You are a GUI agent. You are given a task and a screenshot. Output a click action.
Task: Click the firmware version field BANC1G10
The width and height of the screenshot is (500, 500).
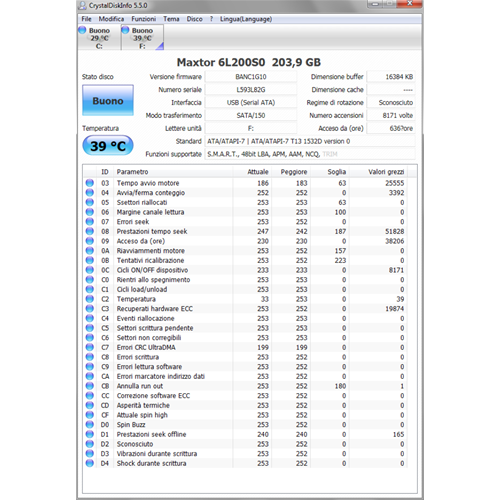[251, 77]
